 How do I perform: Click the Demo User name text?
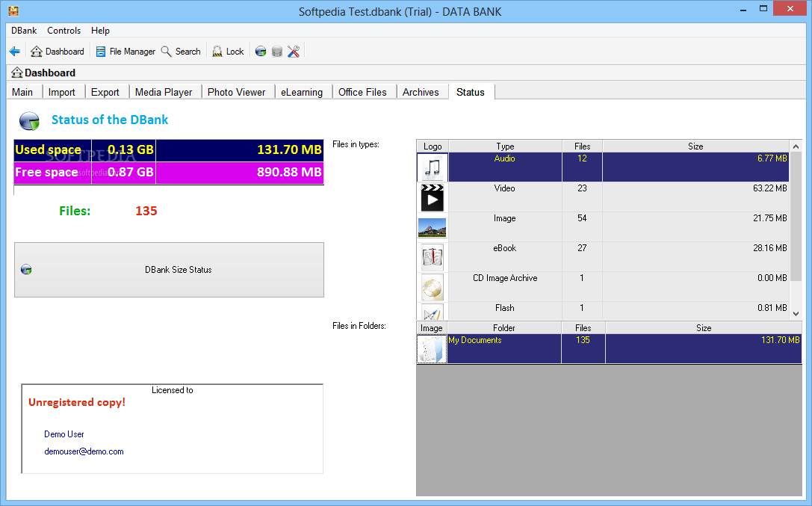tap(63, 434)
